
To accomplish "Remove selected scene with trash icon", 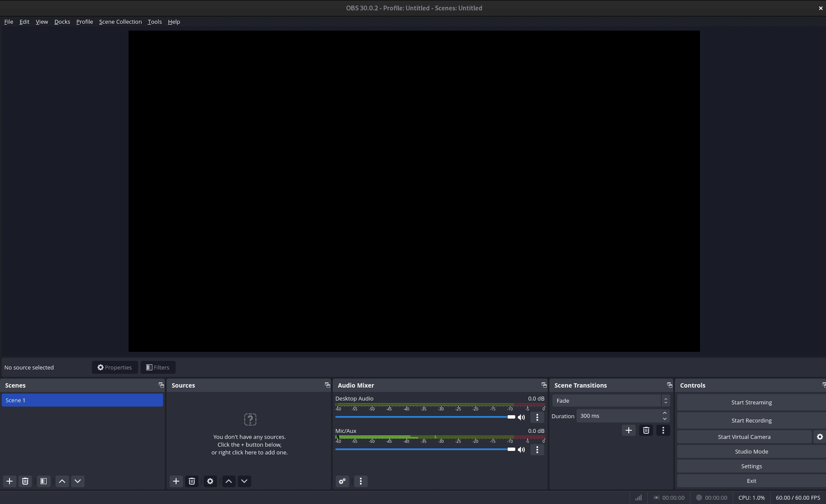I will click(x=25, y=481).
